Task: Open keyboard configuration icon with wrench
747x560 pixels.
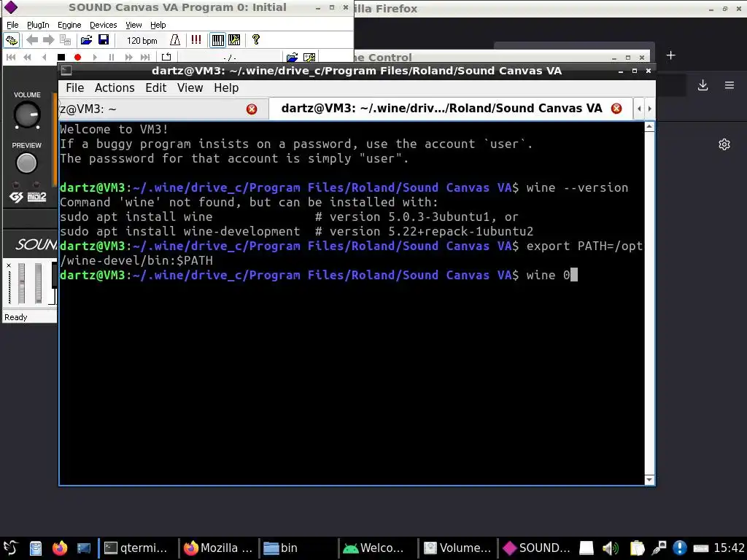Action: pyautogui.click(x=234, y=40)
